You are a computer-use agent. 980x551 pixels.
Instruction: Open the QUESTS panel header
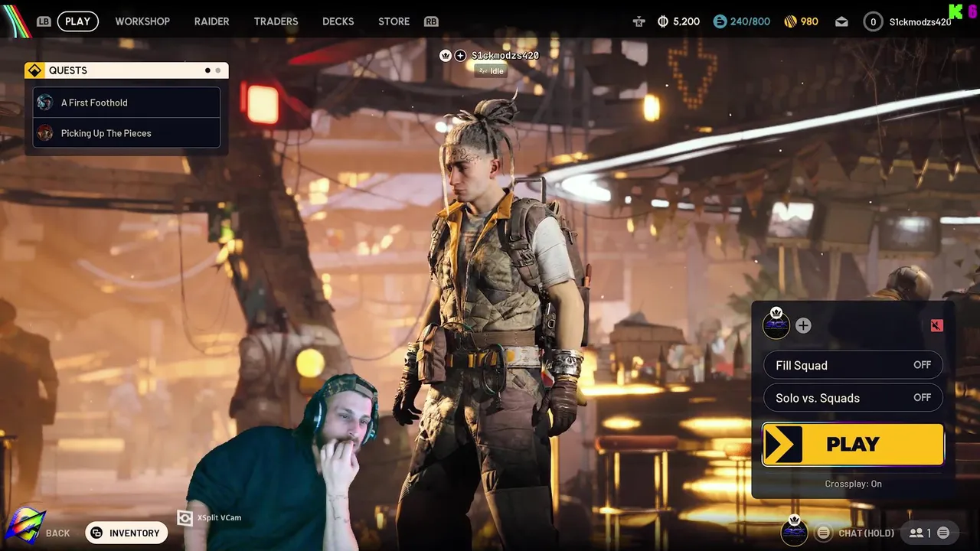126,70
